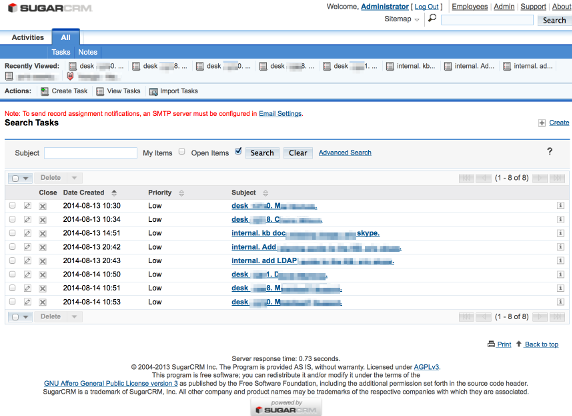The width and height of the screenshot is (572, 416).
Task: Click the View Tasks action icon
Action: point(100,91)
